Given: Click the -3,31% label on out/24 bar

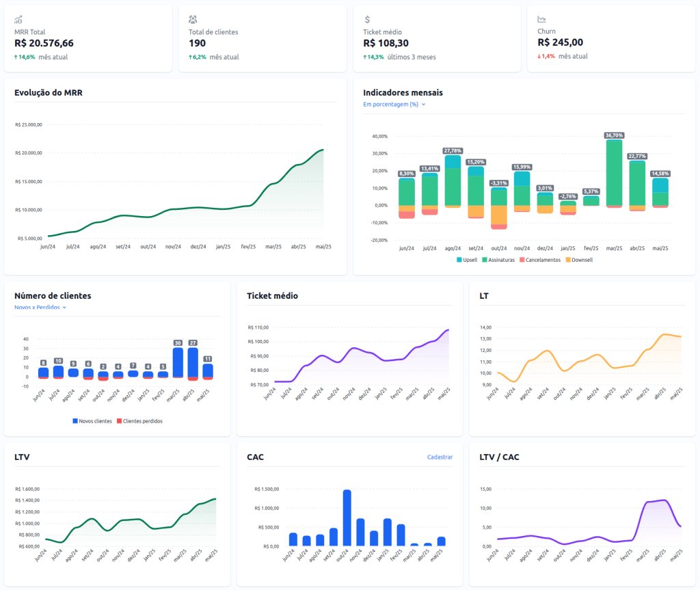Looking at the screenshot, I should click(x=498, y=183).
